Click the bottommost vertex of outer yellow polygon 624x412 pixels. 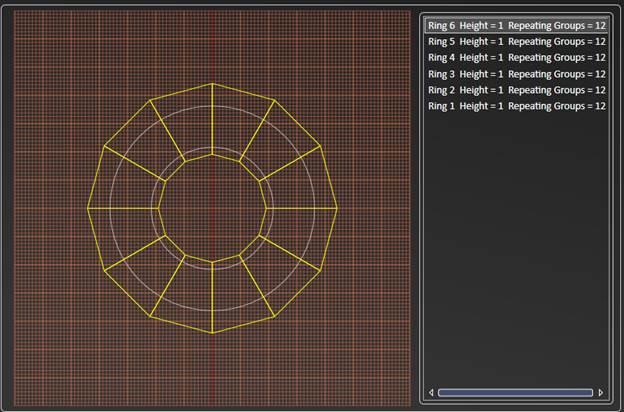coord(213,333)
